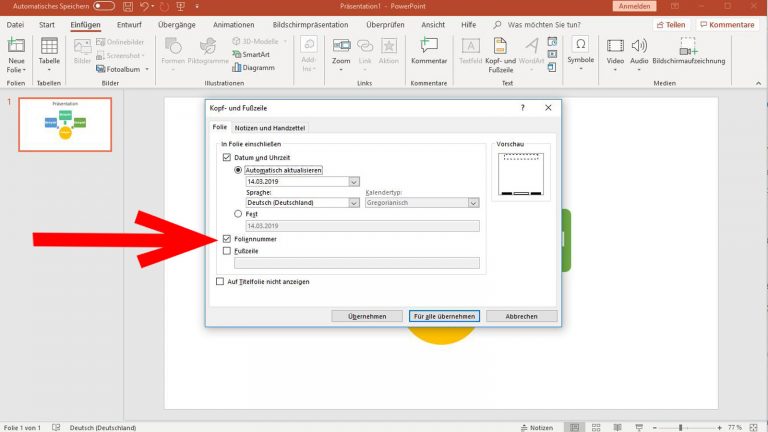Open the Entwurf ribbon tab
Viewport: 768px width, 432px height.
coord(129,24)
